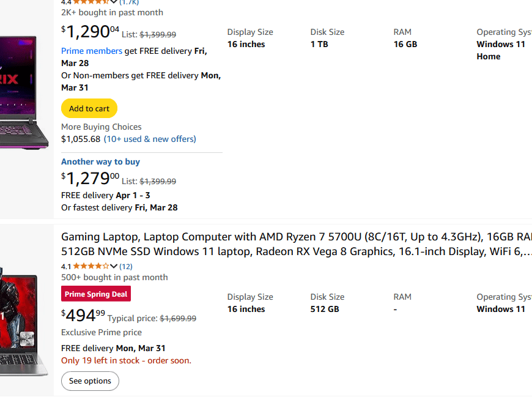
Task: Click the $494.99 Prime price
Action: click(x=83, y=315)
